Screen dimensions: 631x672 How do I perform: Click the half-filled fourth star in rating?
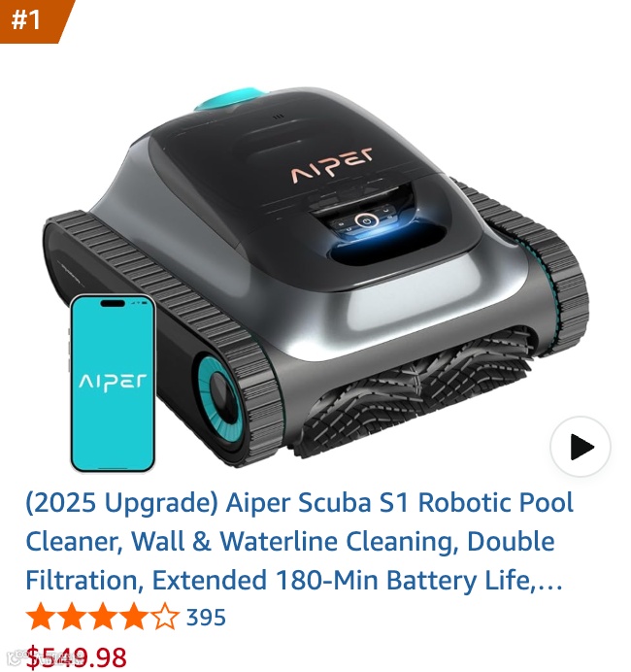134,617
